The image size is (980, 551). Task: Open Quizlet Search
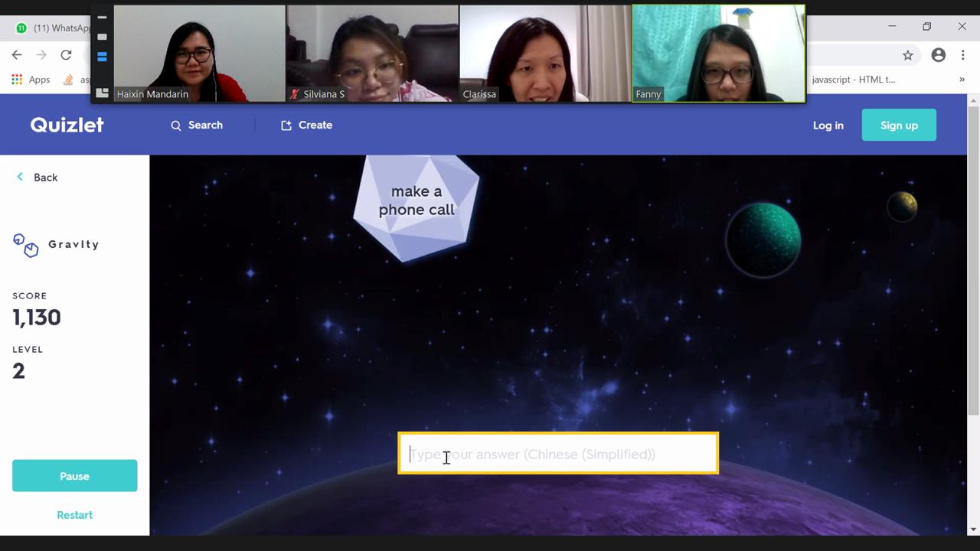(197, 125)
